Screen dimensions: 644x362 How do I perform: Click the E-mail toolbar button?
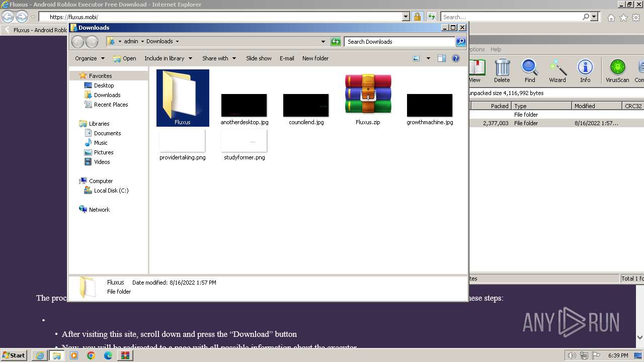click(287, 58)
